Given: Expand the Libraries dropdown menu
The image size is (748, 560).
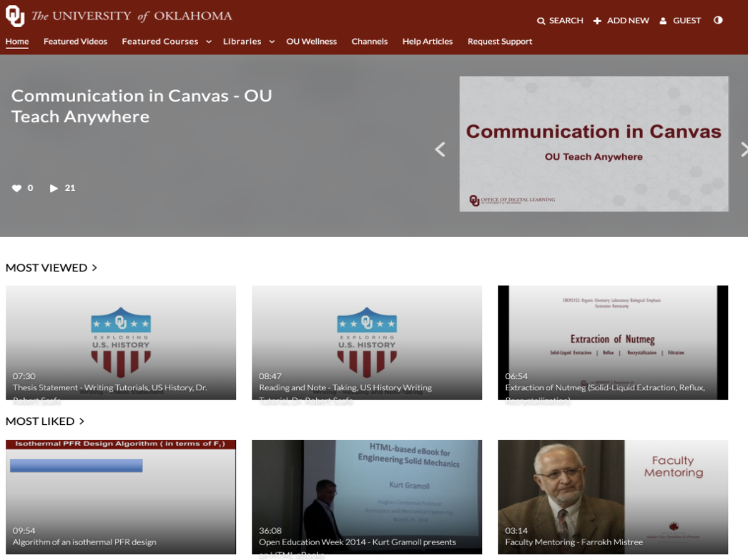Looking at the screenshot, I should coord(271,42).
